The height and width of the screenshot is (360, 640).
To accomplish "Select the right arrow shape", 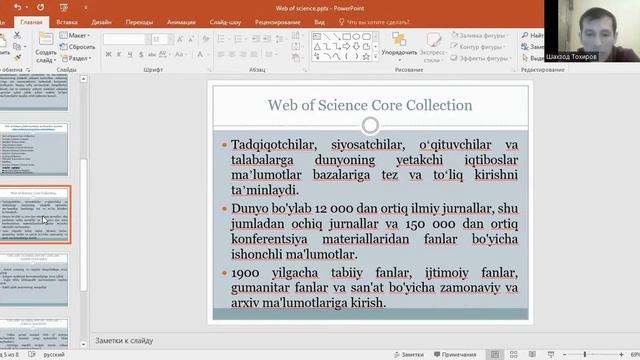I will point(347,47).
